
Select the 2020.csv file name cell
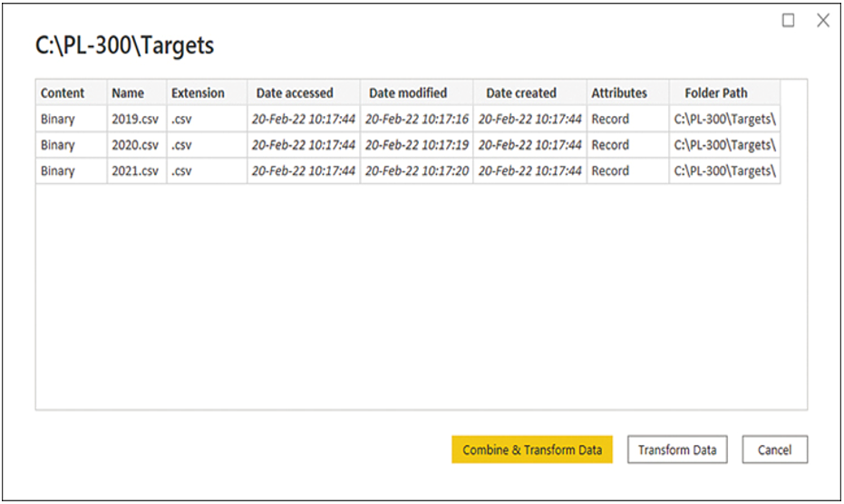(137, 145)
